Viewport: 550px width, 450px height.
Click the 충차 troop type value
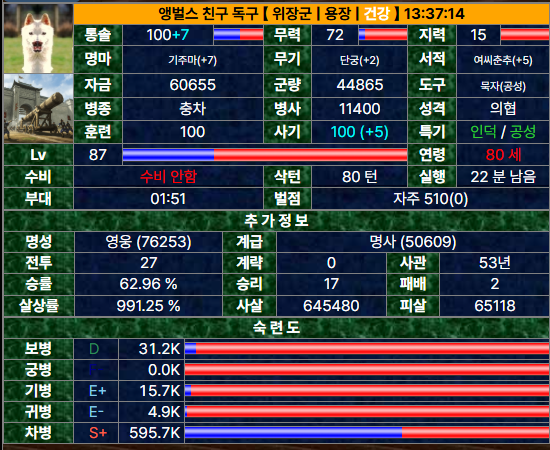193,109
